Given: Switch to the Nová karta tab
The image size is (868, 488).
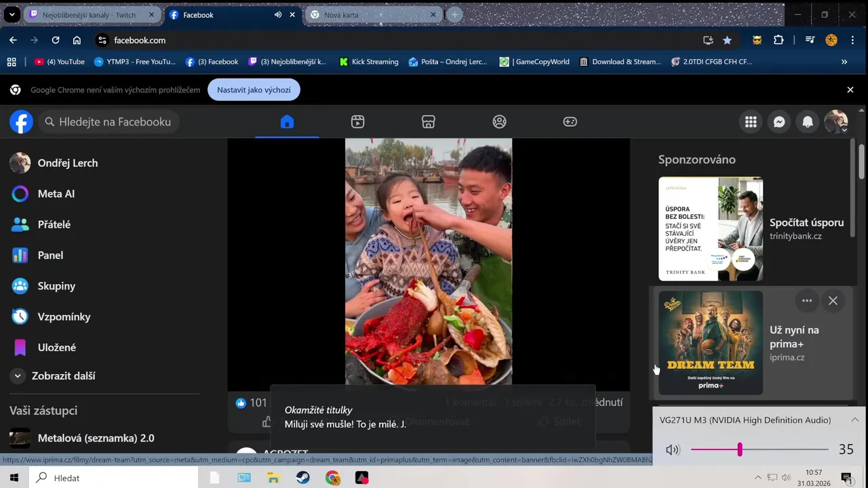Looking at the screenshot, I should 374,15.
